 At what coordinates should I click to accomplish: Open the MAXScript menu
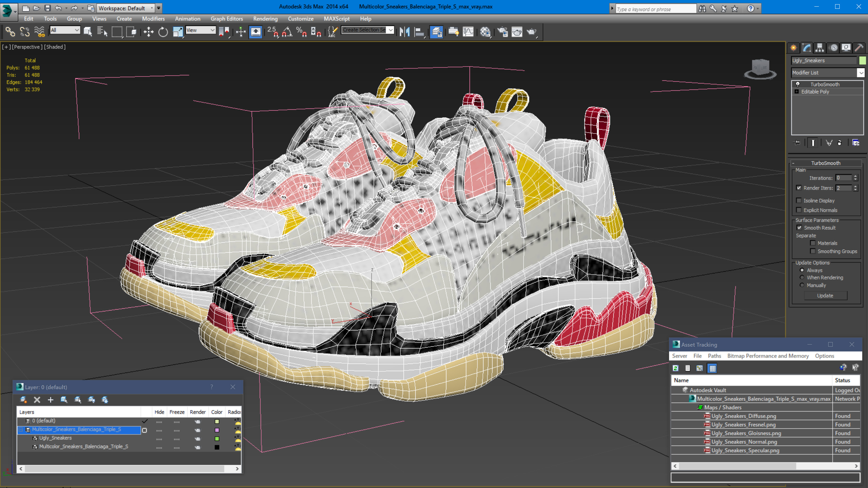337,19
